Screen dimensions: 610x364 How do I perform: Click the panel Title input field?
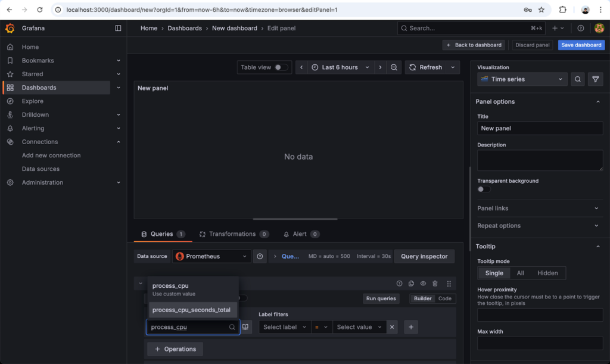coord(540,128)
